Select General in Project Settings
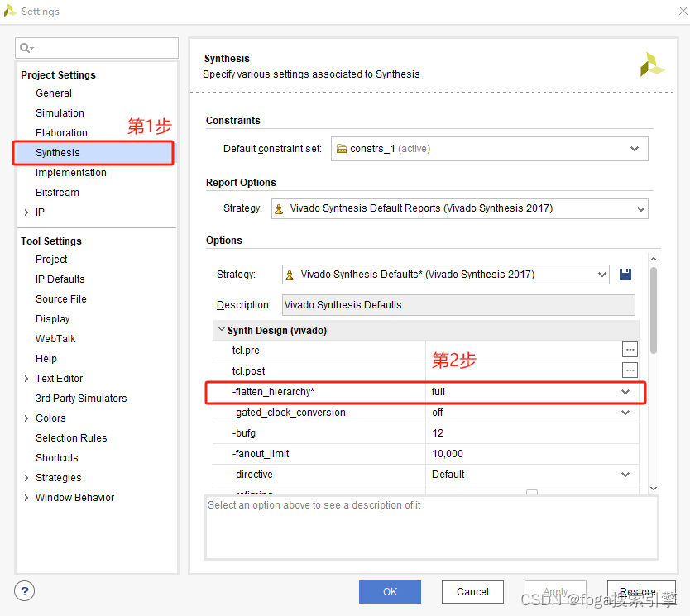 [54, 93]
